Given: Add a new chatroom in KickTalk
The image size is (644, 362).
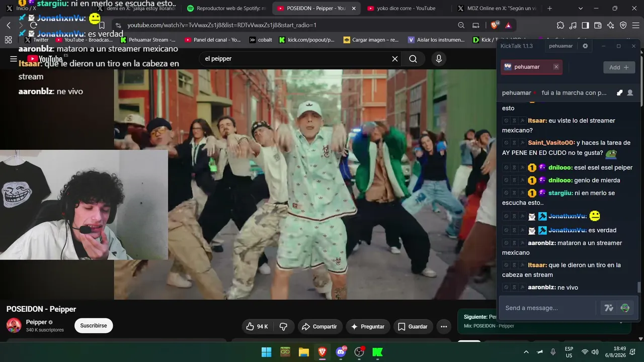Looking at the screenshot, I should click(x=619, y=67).
